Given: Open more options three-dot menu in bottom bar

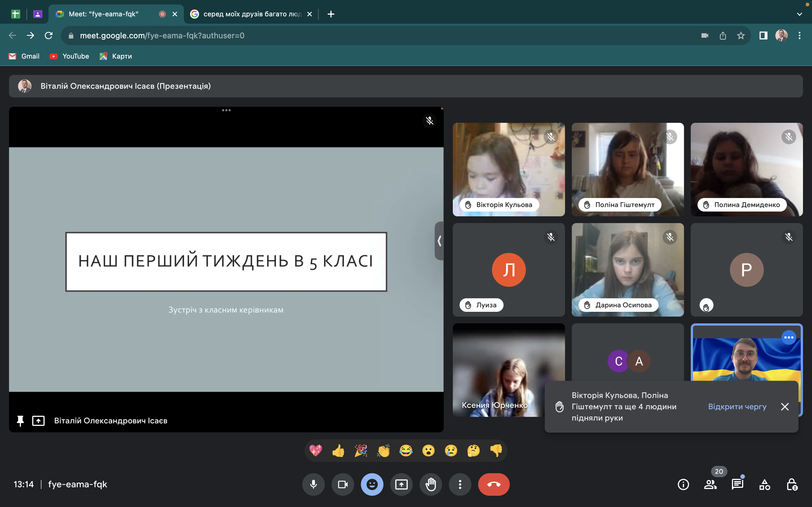Looking at the screenshot, I should point(460,484).
